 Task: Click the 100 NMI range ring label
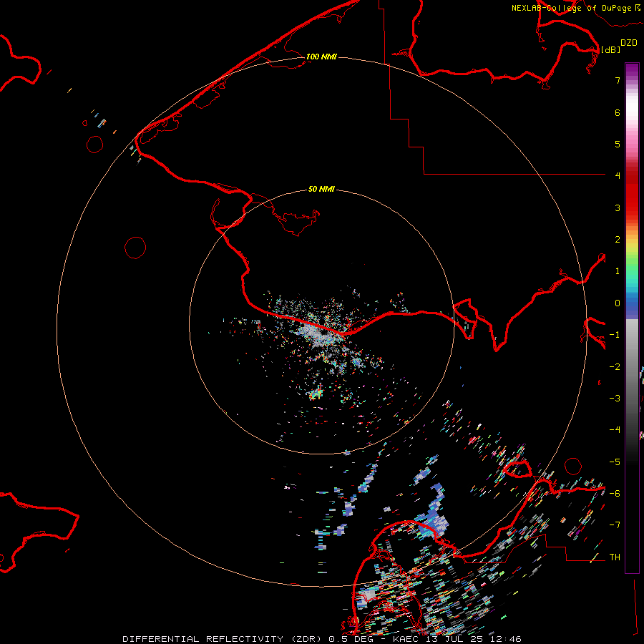click(x=321, y=57)
